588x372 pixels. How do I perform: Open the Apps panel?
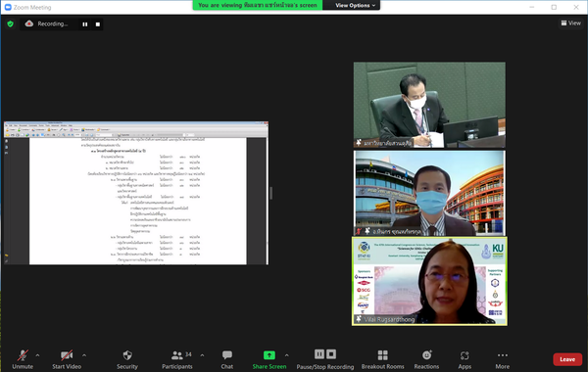(465, 359)
